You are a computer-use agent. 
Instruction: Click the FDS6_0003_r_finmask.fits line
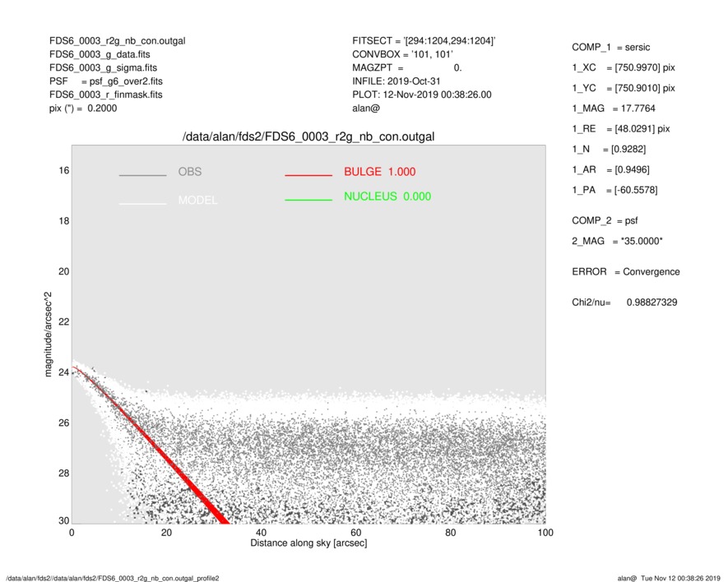pyautogui.click(x=106, y=95)
